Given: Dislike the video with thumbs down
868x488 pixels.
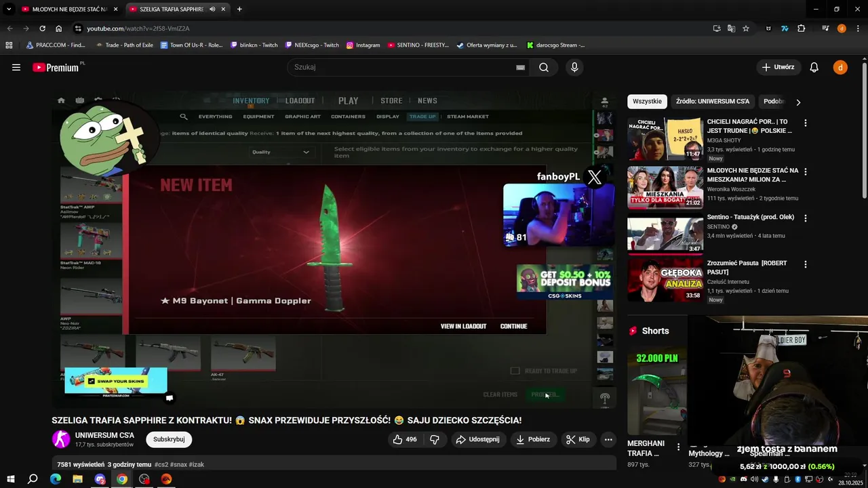Looking at the screenshot, I should (435, 439).
